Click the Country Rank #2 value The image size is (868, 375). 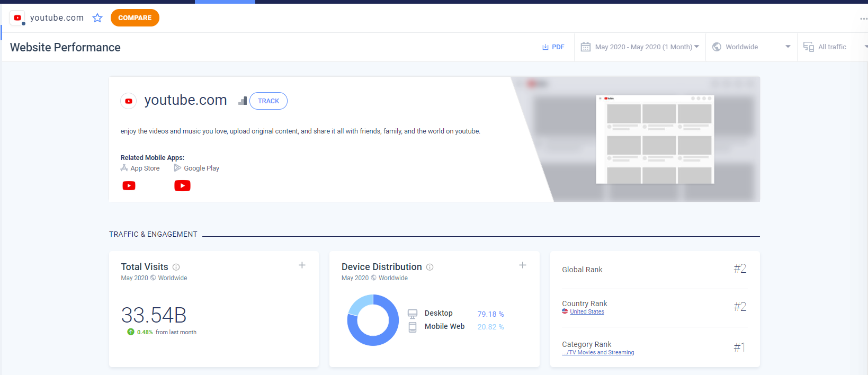click(740, 307)
